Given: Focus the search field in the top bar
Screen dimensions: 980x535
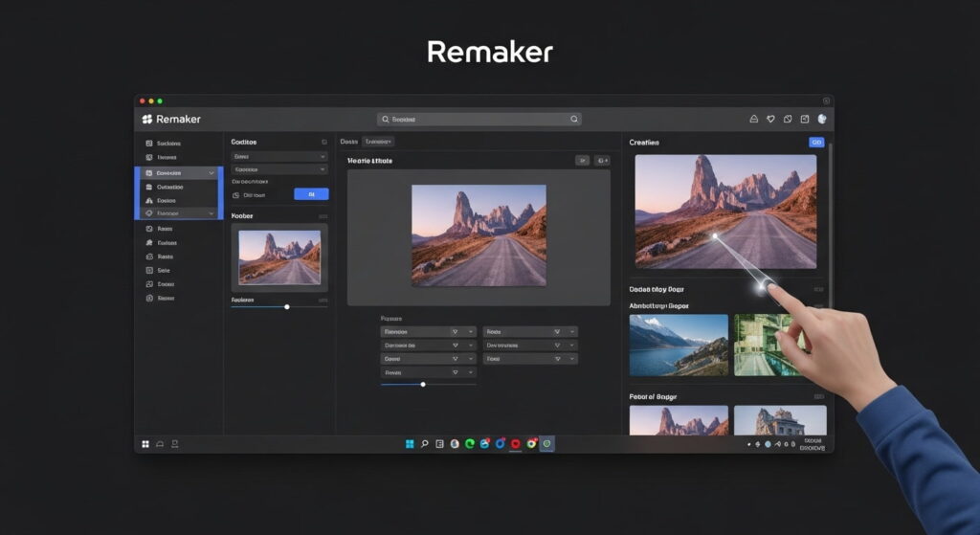Looking at the screenshot, I should point(479,120).
